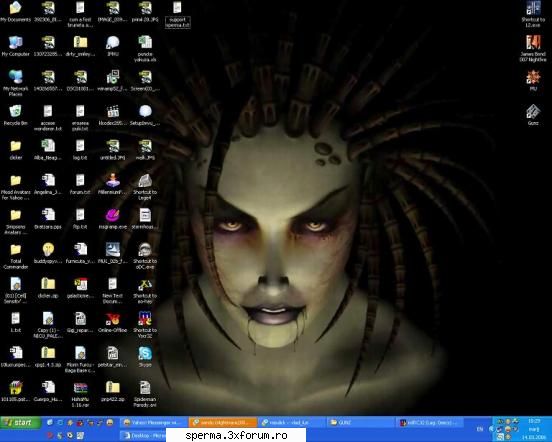Screen dimensions: 552x442
Task: Select the 101105.pst archive icon
Action: click(15, 391)
